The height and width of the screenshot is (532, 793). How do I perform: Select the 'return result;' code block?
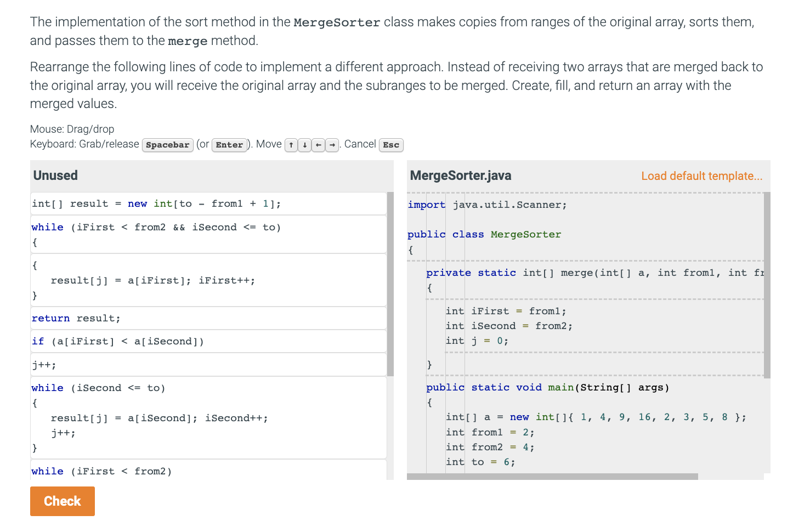coord(209,318)
